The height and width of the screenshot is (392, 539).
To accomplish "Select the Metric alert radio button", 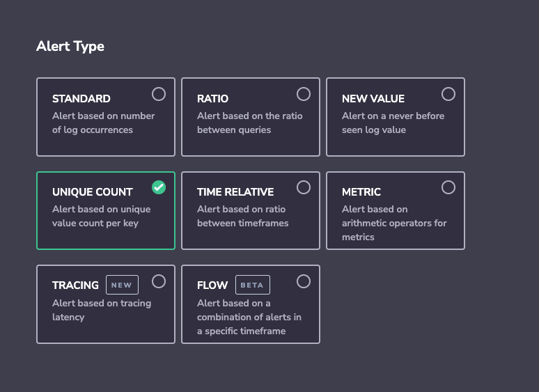I will click(448, 187).
